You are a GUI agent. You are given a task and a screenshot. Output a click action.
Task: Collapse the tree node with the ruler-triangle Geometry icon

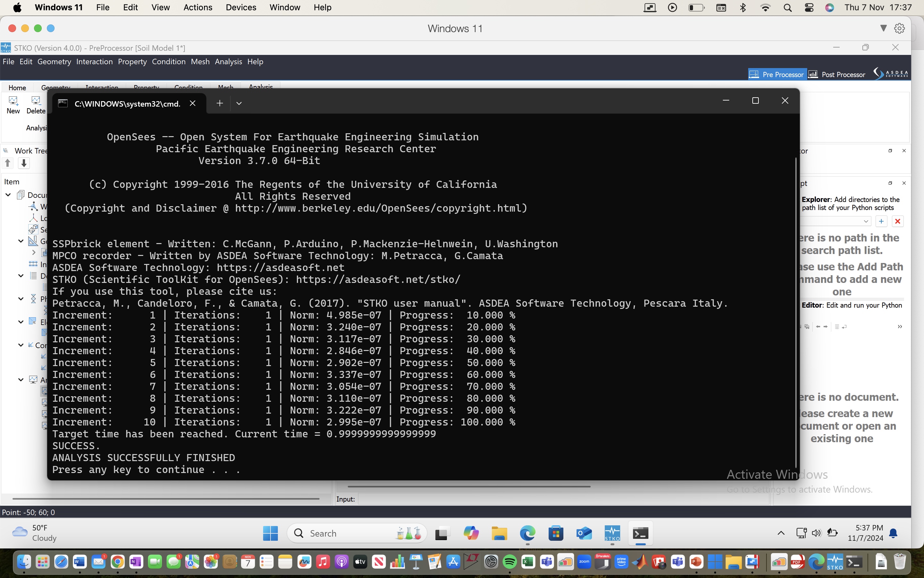tap(21, 241)
